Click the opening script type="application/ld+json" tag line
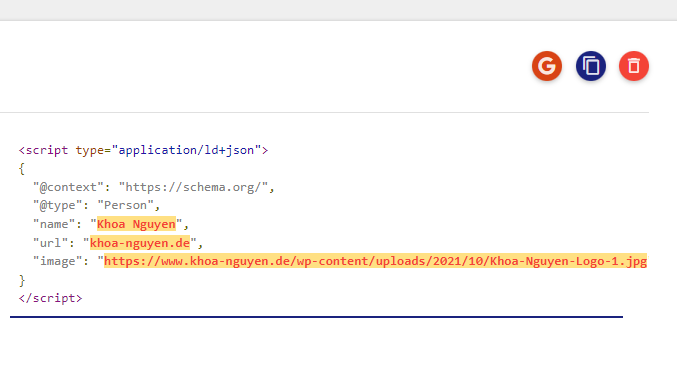The height and width of the screenshot is (385, 677). [x=143, y=150]
